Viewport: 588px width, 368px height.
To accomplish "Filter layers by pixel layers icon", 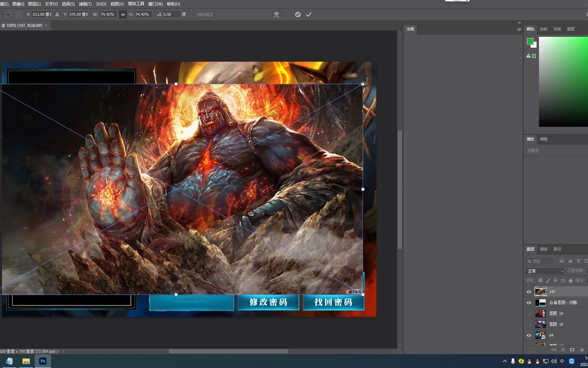I will click(x=561, y=261).
